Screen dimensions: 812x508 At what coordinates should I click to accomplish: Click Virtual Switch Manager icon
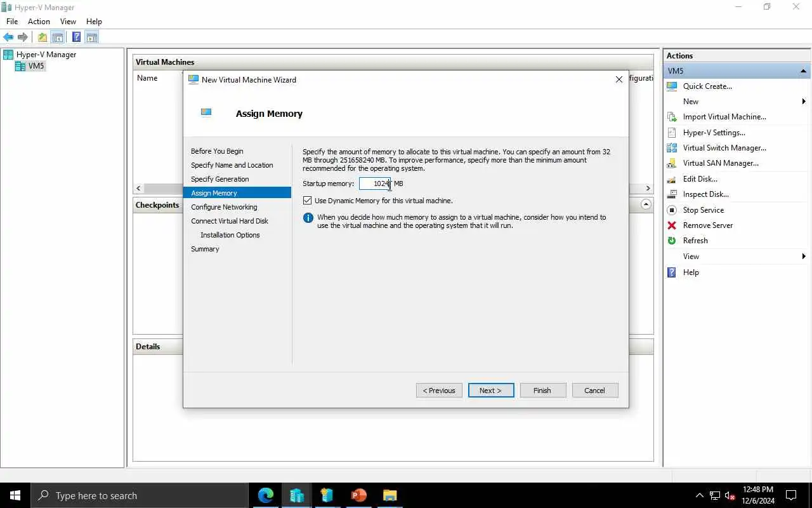pyautogui.click(x=672, y=148)
